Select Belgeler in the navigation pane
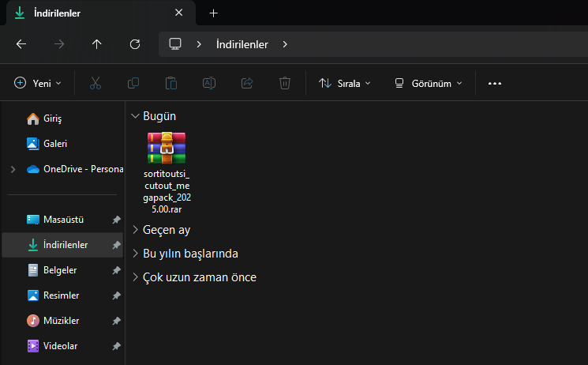The width and height of the screenshot is (588, 365). 60,270
